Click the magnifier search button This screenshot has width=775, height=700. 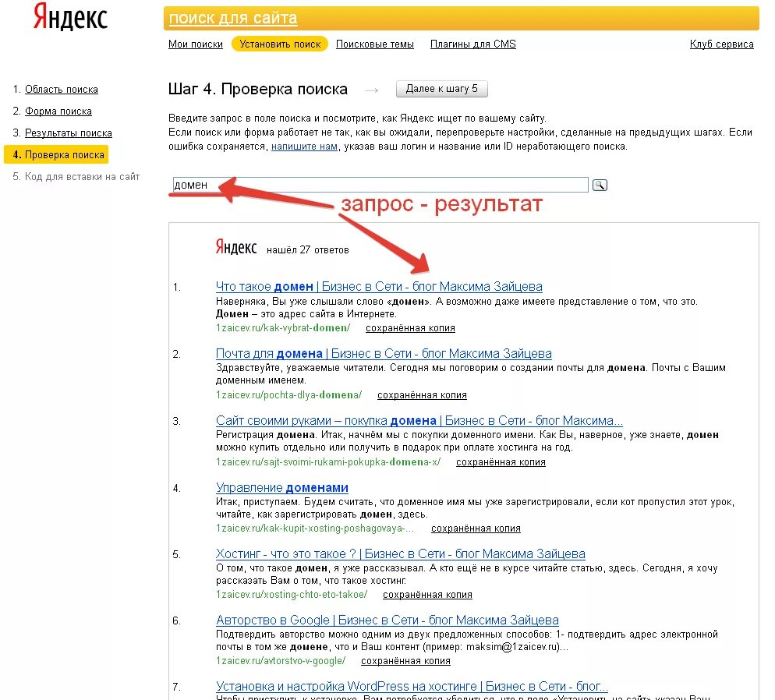point(600,186)
